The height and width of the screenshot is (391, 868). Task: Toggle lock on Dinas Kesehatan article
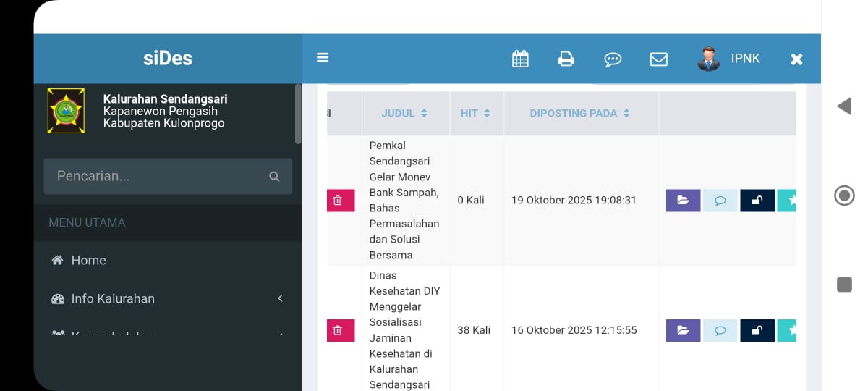757,330
